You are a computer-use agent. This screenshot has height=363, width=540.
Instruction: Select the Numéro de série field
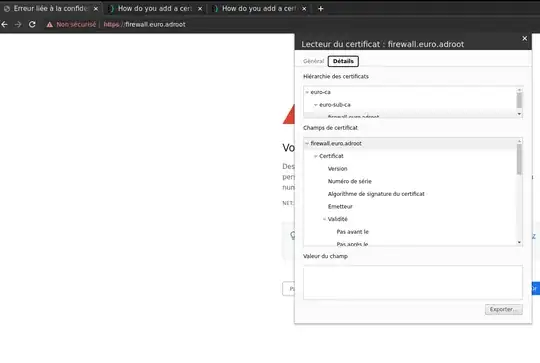350,181
